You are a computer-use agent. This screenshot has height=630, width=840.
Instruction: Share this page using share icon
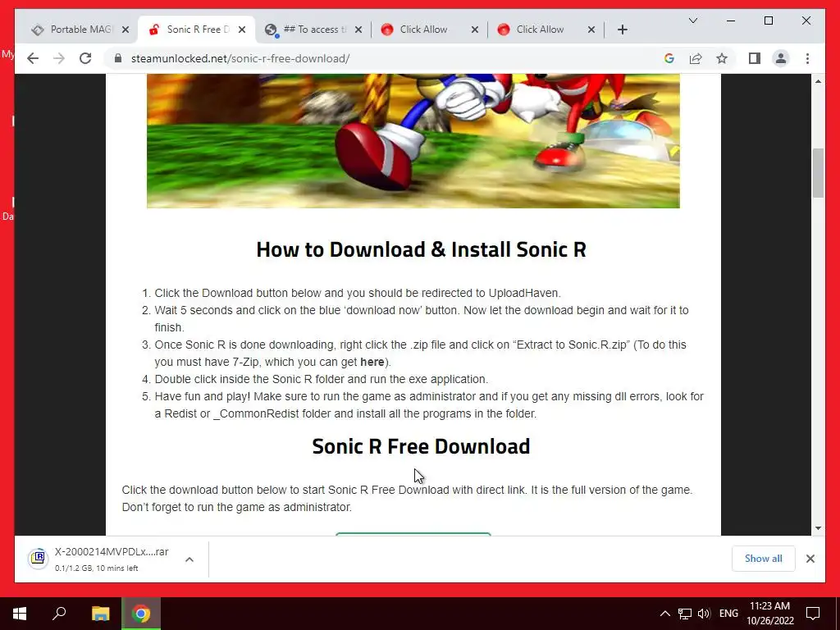(696, 58)
